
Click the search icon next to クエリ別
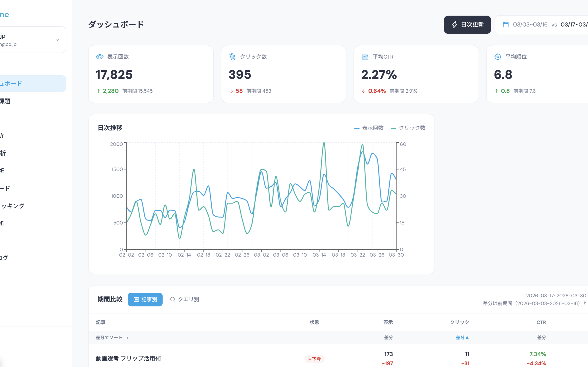pyautogui.click(x=173, y=299)
